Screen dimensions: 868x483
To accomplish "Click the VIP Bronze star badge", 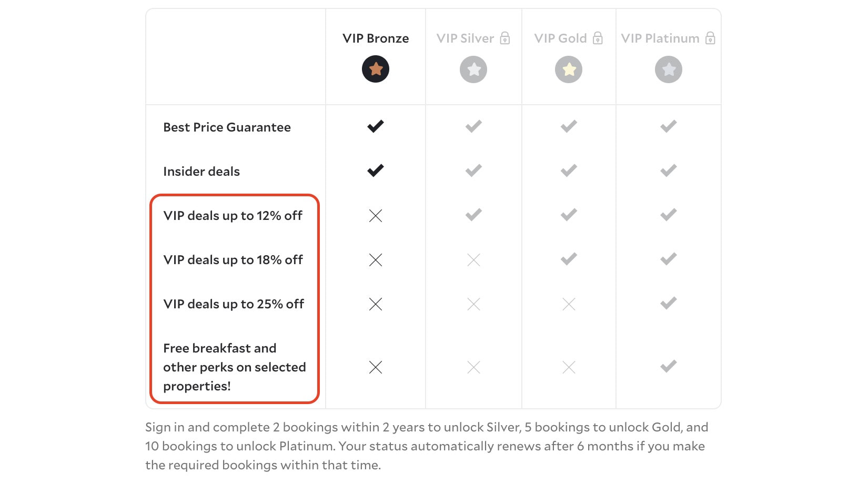I will tap(376, 69).
